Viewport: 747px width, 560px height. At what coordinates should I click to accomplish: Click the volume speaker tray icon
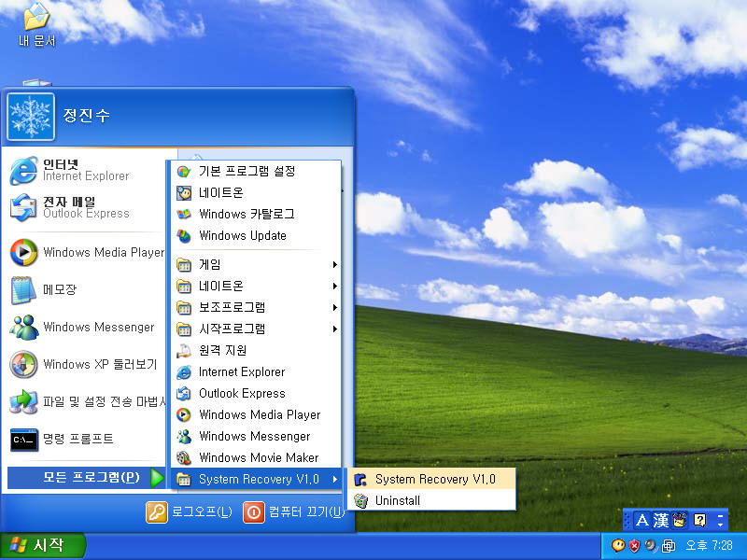[x=650, y=546]
